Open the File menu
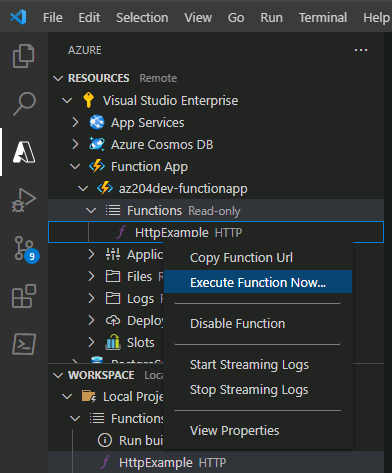Image resolution: width=392 pixels, height=473 pixels. tap(53, 17)
